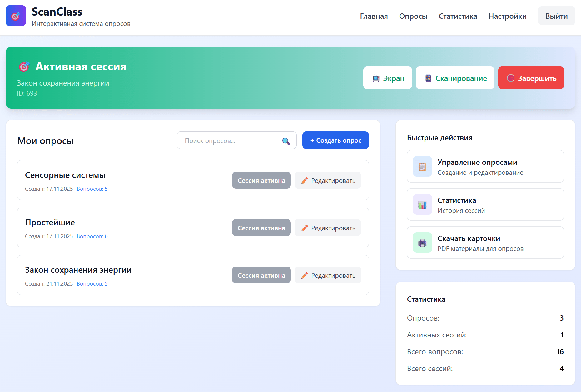The height and width of the screenshot is (392, 581).
Task: Focus the Поиск опросов search field
Action: (x=231, y=140)
